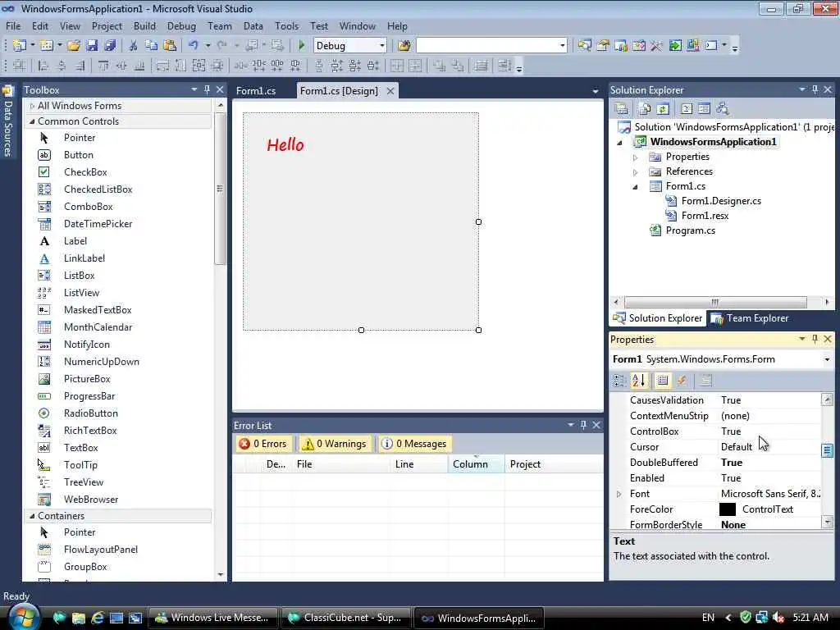Screen dimensions: 840x630
Task: Click the File column header in Error List
Action: [341, 464]
